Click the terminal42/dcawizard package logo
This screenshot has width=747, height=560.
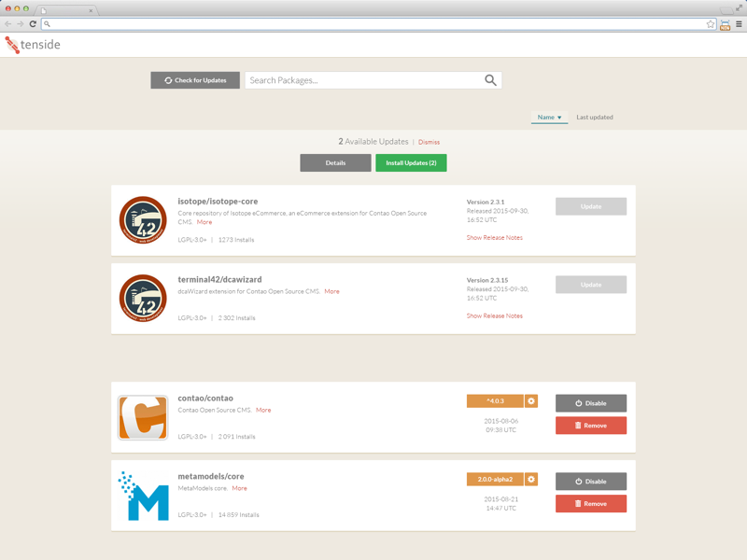pos(143,298)
